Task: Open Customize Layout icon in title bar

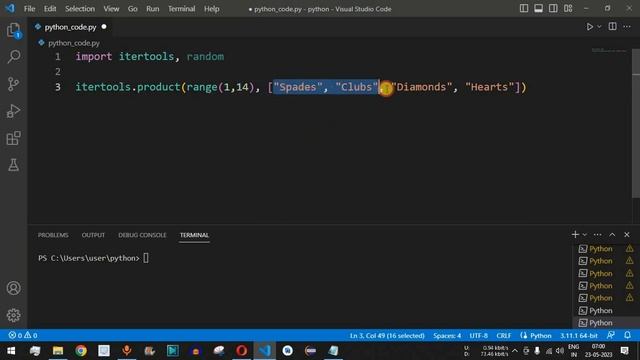Action: [568, 8]
